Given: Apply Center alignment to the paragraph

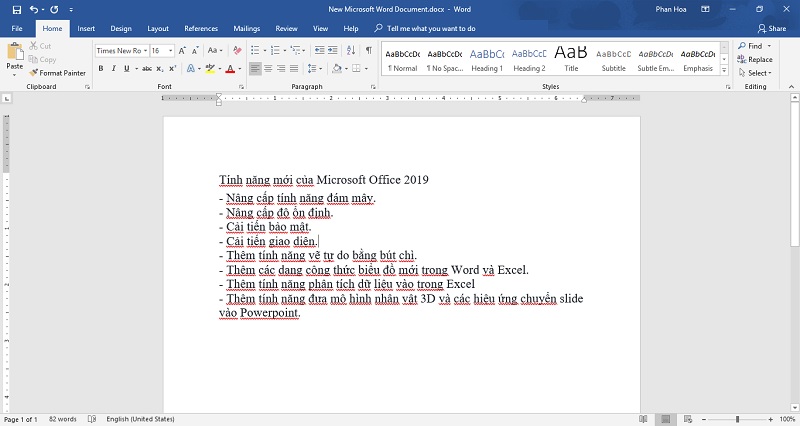Looking at the screenshot, I should tap(269, 69).
